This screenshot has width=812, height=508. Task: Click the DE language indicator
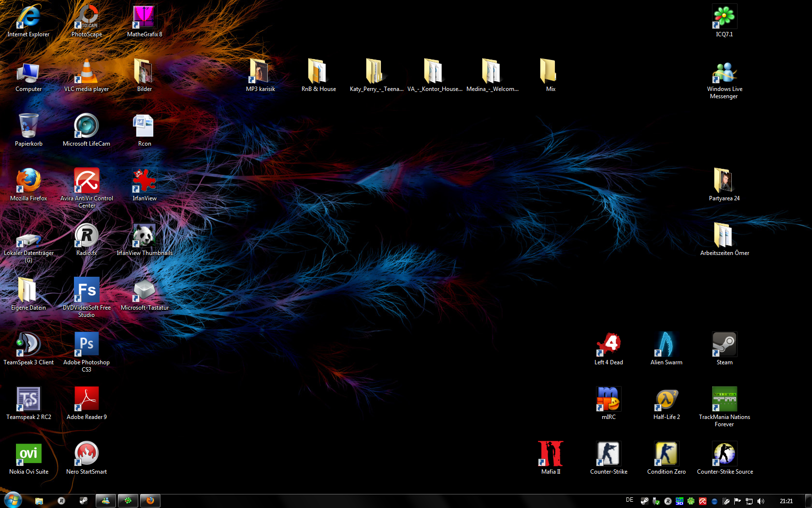629,500
